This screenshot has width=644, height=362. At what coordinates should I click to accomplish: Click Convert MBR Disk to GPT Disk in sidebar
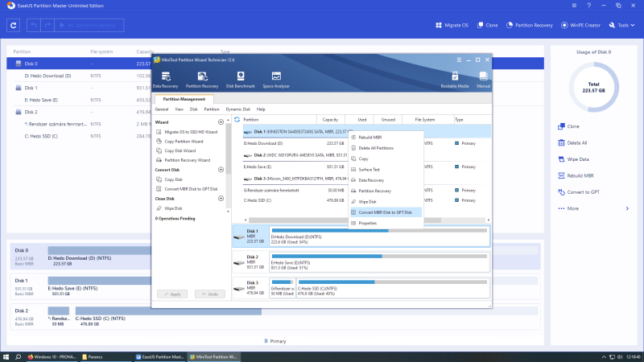click(x=187, y=189)
